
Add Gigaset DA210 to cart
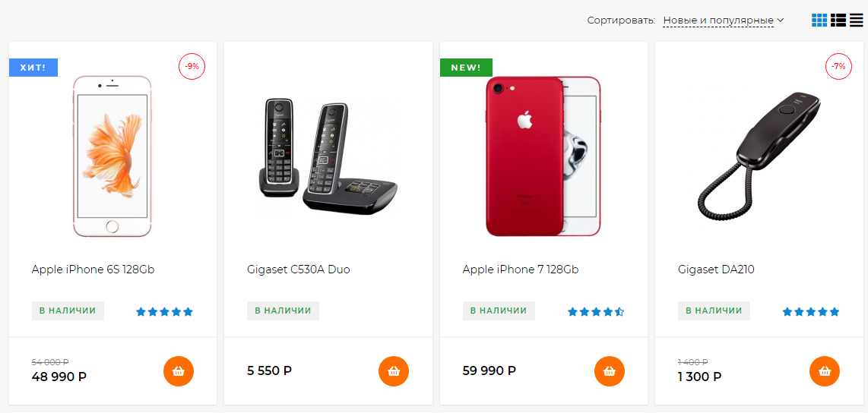(x=825, y=371)
